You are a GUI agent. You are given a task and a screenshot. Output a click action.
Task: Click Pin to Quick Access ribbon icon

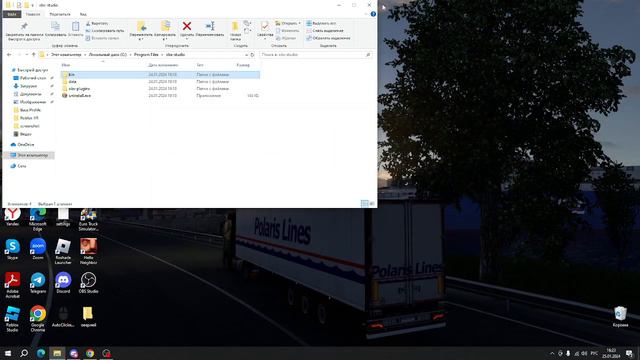[x=24, y=30]
